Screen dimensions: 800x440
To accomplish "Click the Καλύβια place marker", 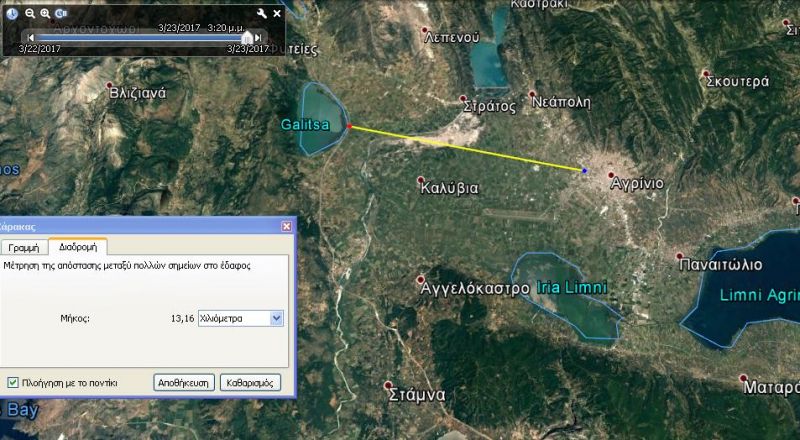I will point(422,180).
